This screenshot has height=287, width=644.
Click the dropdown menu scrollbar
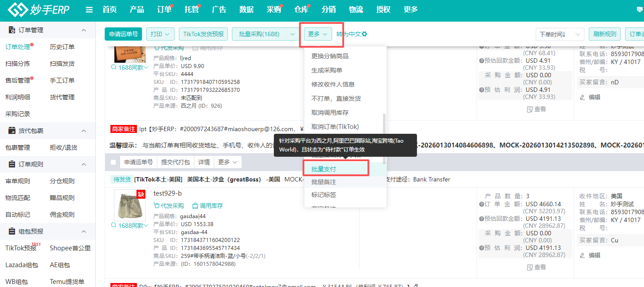tap(384, 139)
